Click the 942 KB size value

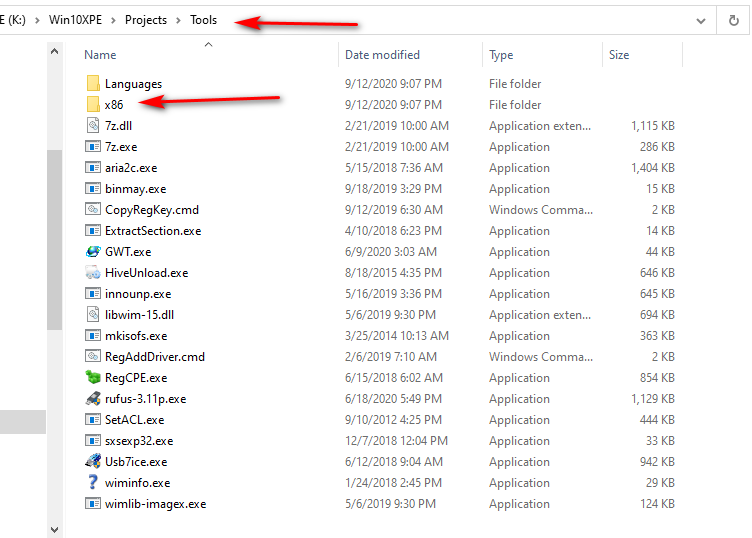pos(657,462)
